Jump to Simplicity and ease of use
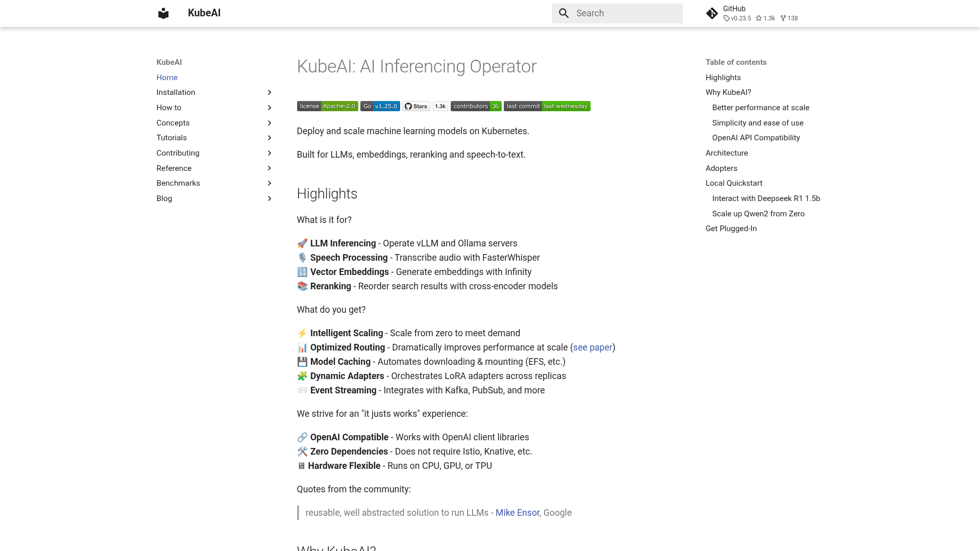 pyautogui.click(x=757, y=123)
